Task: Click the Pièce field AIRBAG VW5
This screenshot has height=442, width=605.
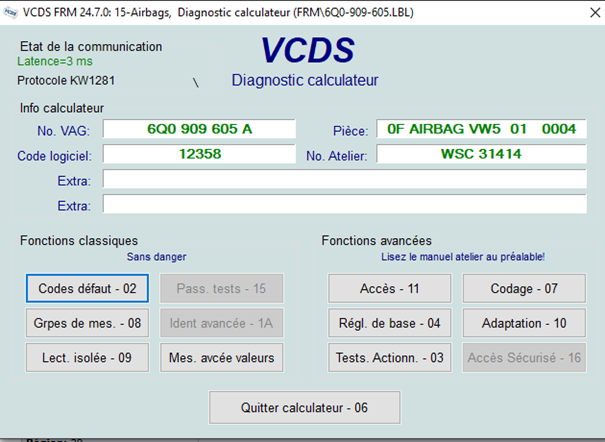Action: coord(482,129)
